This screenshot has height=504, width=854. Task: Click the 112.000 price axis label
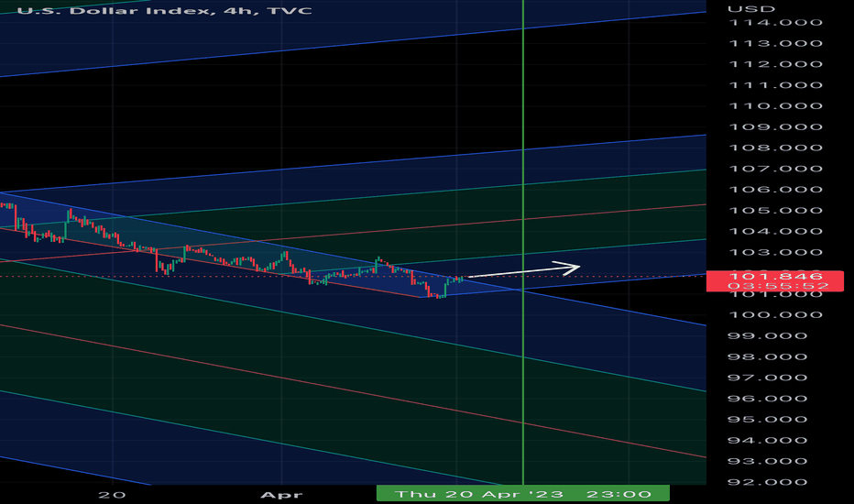click(775, 64)
